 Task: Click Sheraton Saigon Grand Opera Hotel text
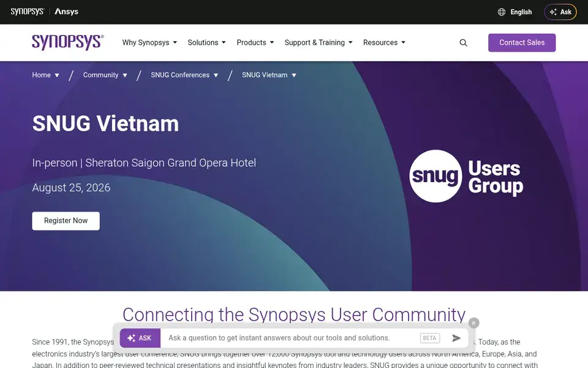pos(171,163)
